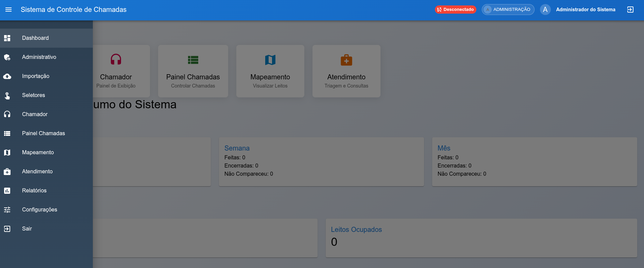Open the ADMINISTRAÇÃO role chip
644x268 pixels.
[x=508, y=10]
